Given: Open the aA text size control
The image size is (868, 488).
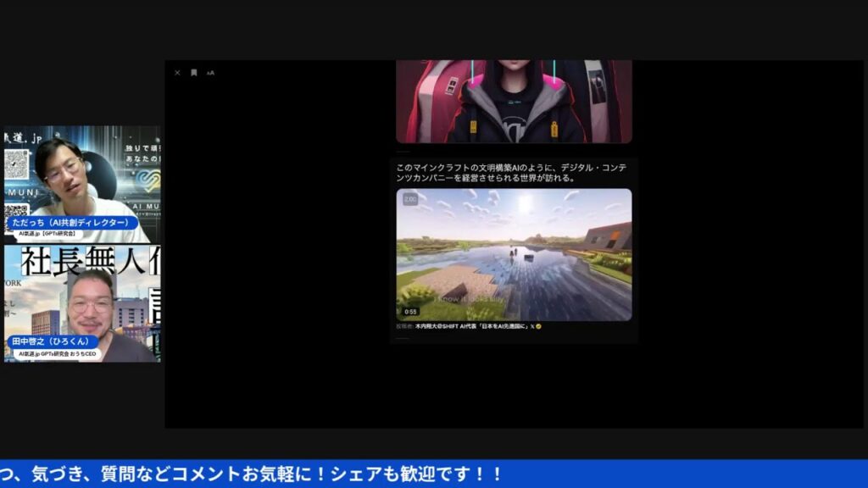Looking at the screenshot, I should click(x=210, y=73).
